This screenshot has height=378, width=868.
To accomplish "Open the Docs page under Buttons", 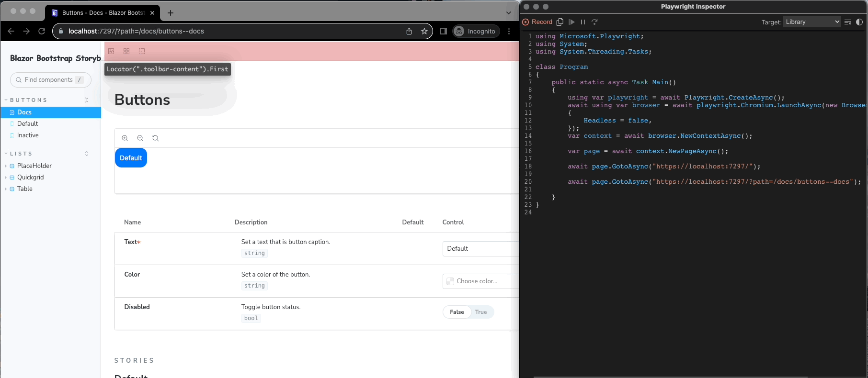I will coord(50,112).
